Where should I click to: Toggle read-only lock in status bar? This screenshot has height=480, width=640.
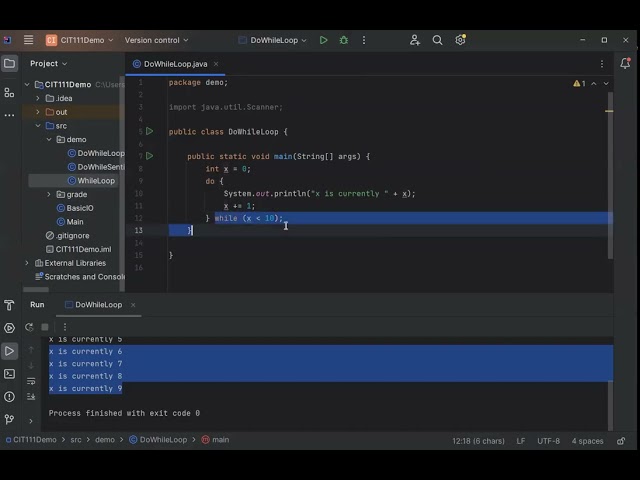[621, 441]
